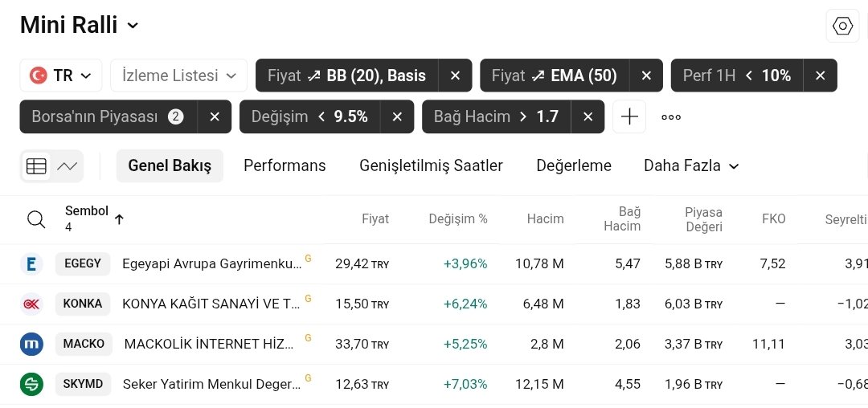868x408 pixels.
Task: Open the screener settings hexagon icon
Action: point(842,27)
